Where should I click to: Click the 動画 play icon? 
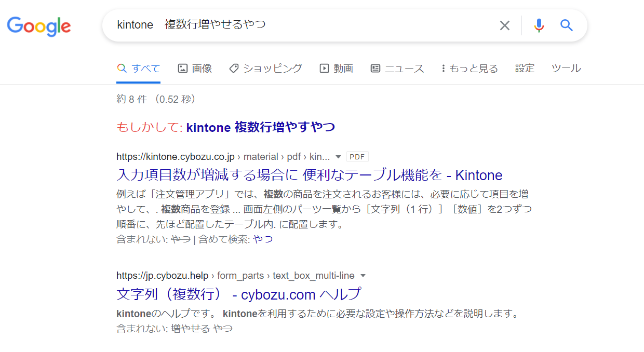(x=323, y=68)
